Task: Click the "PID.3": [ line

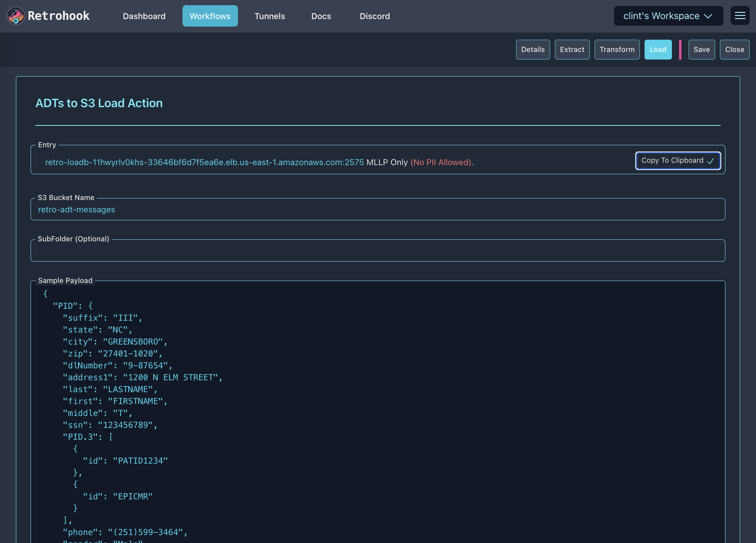Action: (88, 437)
